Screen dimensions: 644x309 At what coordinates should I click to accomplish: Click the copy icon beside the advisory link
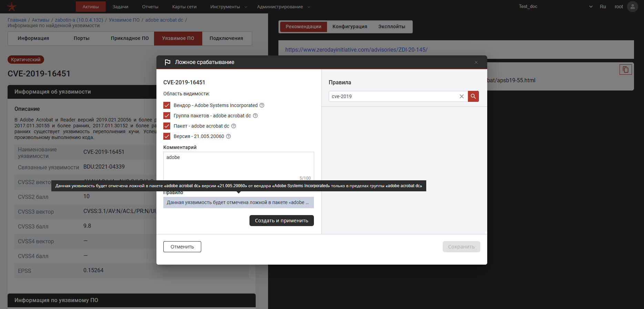(x=625, y=70)
